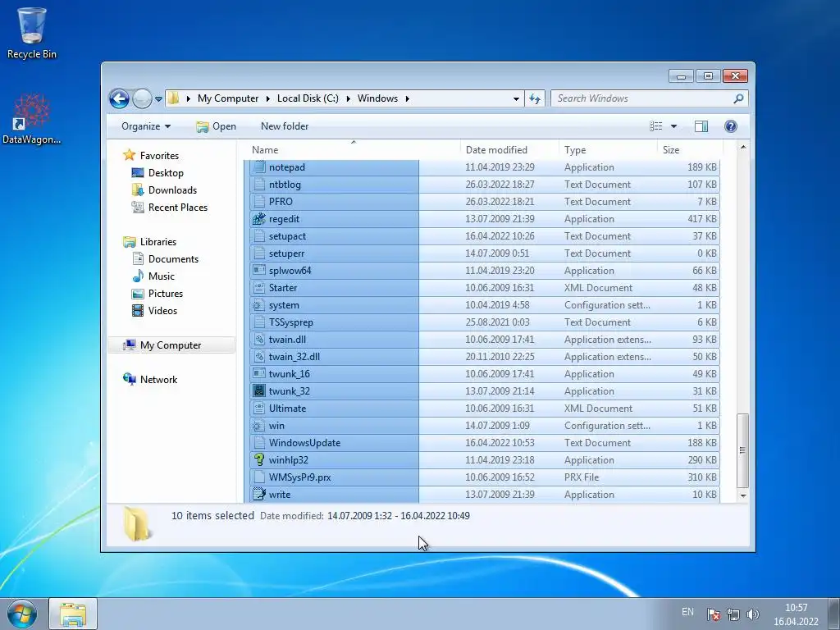Viewport: 840px width, 630px height.
Task: Open the Start menu orb
Action: click(22, 614)
